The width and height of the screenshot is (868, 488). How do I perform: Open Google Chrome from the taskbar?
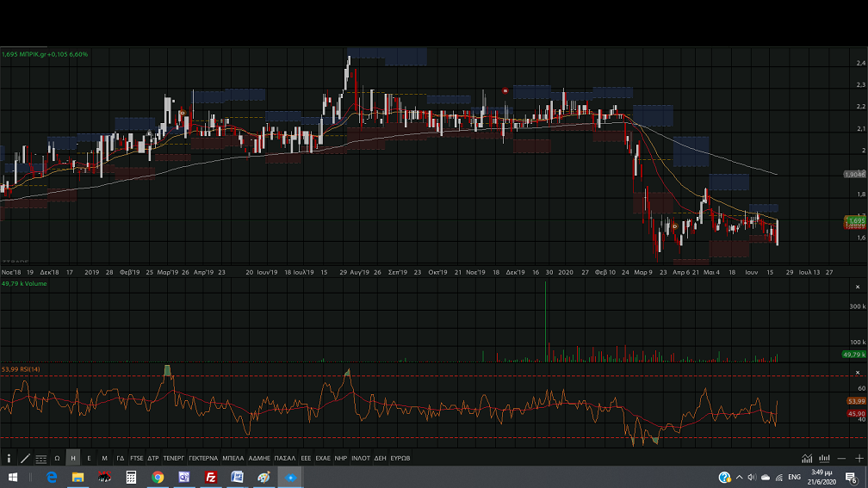pos(158,477)
